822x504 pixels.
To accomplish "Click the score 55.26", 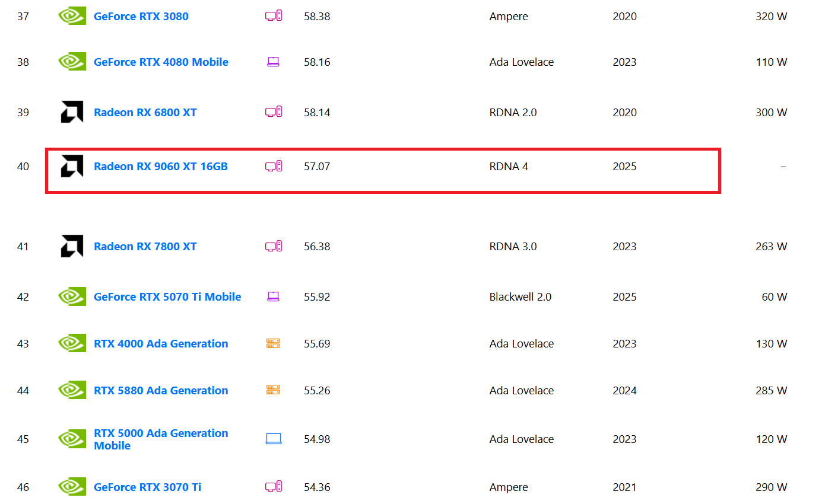I will coord(317,391).
